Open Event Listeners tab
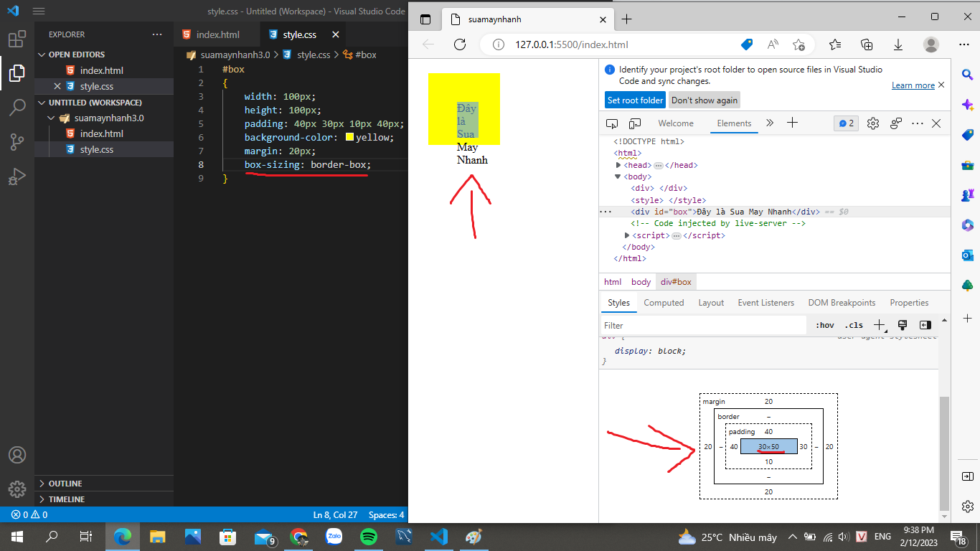Image resolution: width=980 pixels, height=551 pixels. pos(765,303)
